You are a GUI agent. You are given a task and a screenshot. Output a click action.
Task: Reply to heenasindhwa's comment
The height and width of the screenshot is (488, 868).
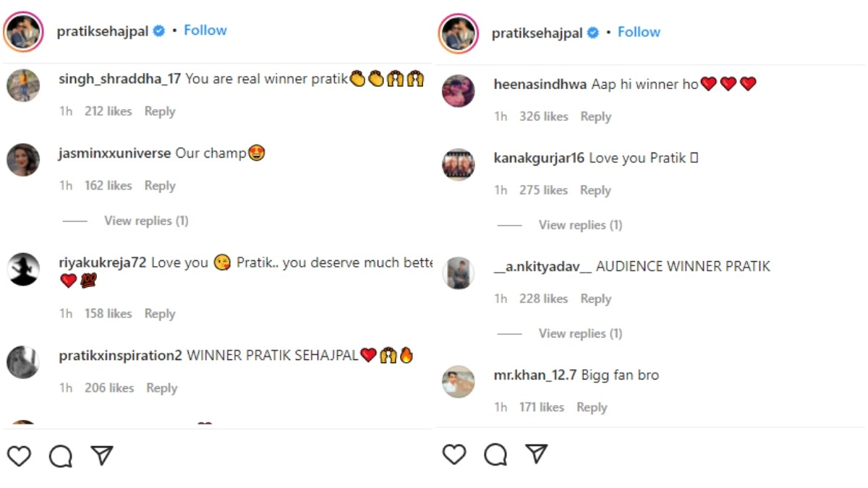coord(595,116)
